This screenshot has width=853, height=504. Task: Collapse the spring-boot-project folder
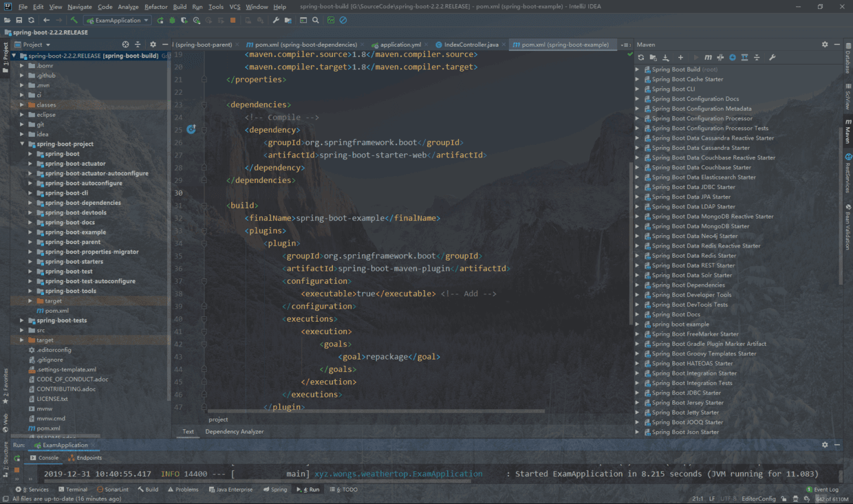click(x=22, y=144)
